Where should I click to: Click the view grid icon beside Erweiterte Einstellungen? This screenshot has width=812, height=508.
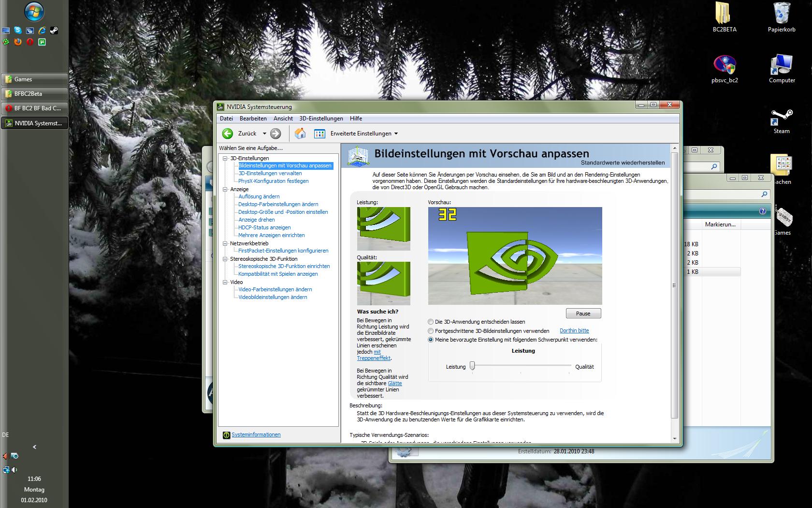tap(319, 134)
